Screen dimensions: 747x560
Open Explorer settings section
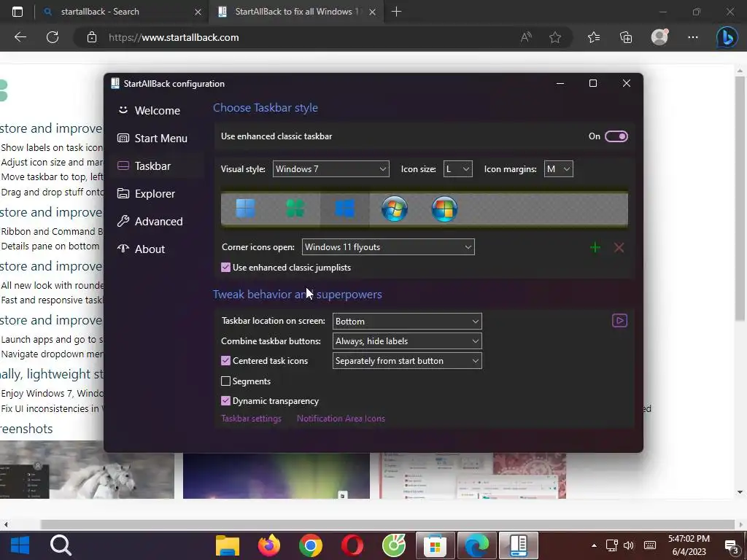157,193
